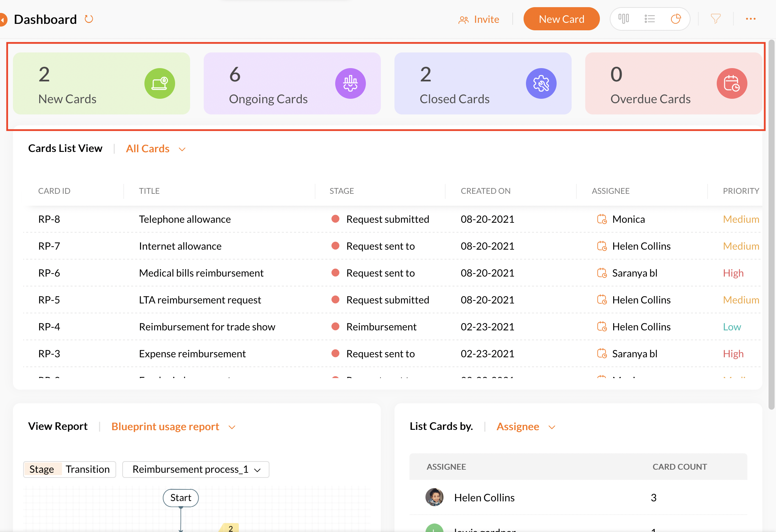The image size is (776, 532).
Task: Click the red Overdue Cards calendar icon
Action: coord(732,83)
